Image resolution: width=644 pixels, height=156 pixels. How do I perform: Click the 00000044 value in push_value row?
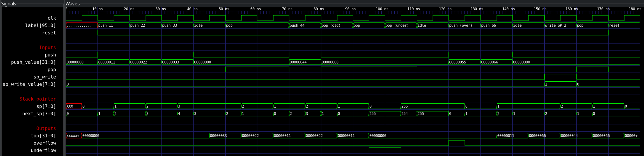coord(305,62)
